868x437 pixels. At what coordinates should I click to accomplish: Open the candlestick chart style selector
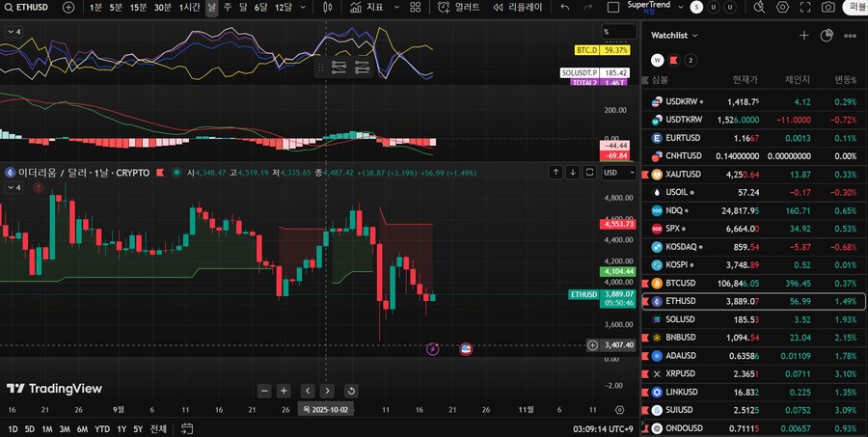[x=328, y=7]
